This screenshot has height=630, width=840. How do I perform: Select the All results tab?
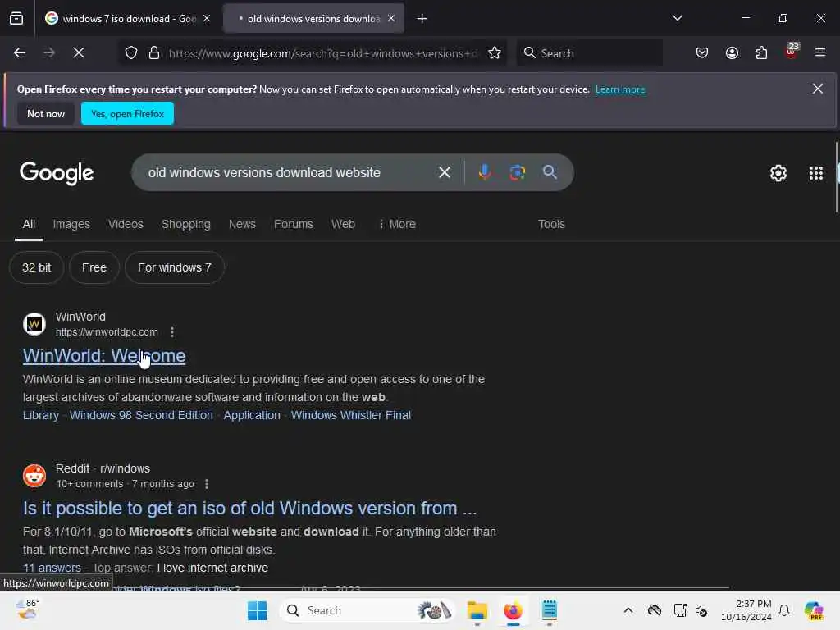29,224
